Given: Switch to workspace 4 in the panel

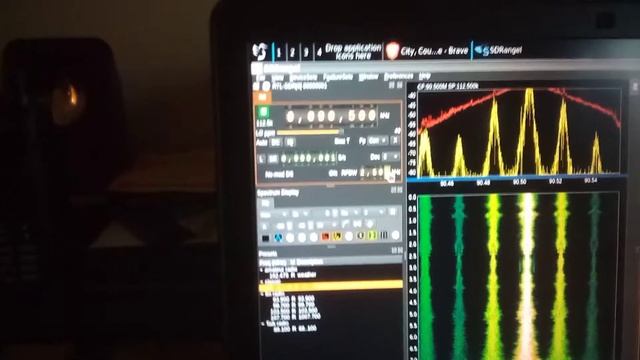Looking at the screenshot, I should (319, 52).
